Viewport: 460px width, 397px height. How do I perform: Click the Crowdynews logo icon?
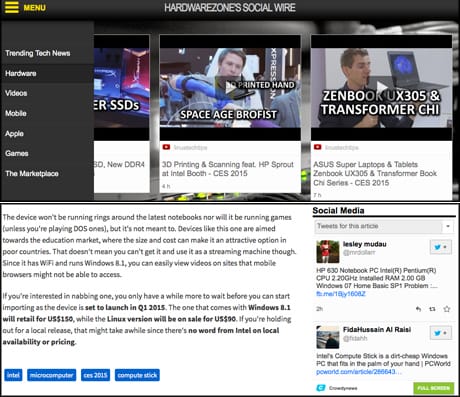tap(321, 388)
